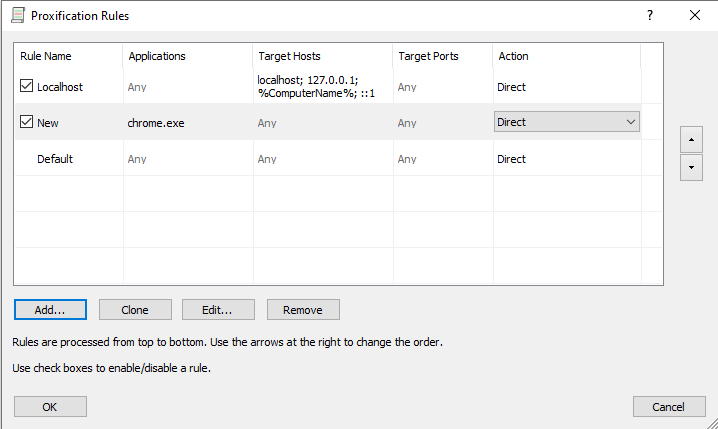Move the rule up with the up arrow

pyautogui.click(x=691, y=140)
